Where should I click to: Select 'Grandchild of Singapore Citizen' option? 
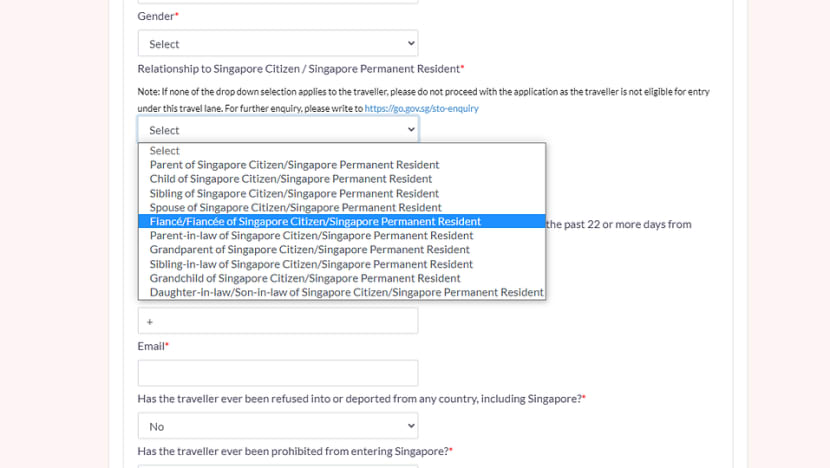pyautogui.click(x=341, y=278)
